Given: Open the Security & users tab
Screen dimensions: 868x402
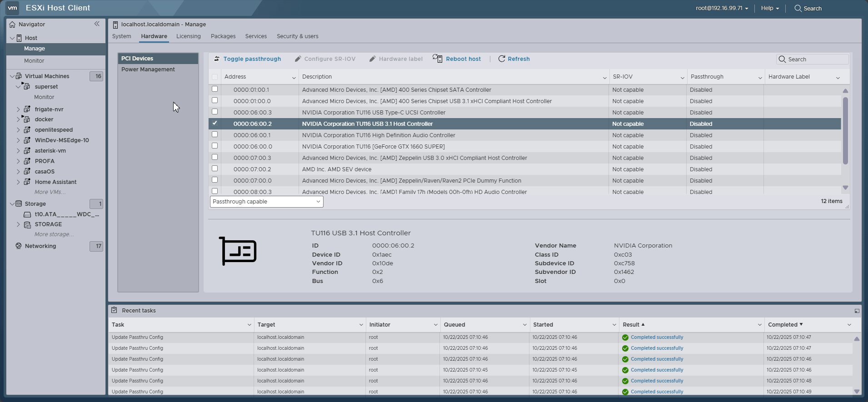Looking at the screenshot, I should [297, 36].
